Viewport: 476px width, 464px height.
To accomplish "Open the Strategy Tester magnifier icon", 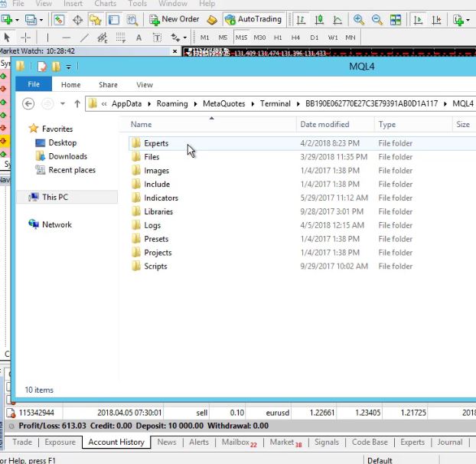I will (x=132, y=20).
